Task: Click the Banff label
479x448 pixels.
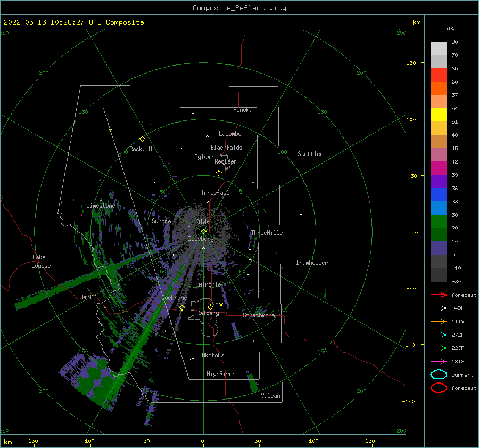Action: (x=88, y=297)
